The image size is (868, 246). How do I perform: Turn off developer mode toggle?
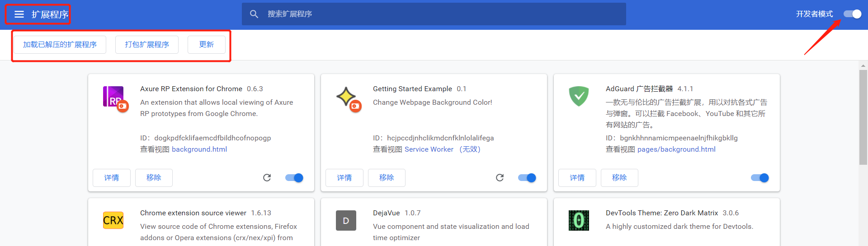[x=852, y=14]
